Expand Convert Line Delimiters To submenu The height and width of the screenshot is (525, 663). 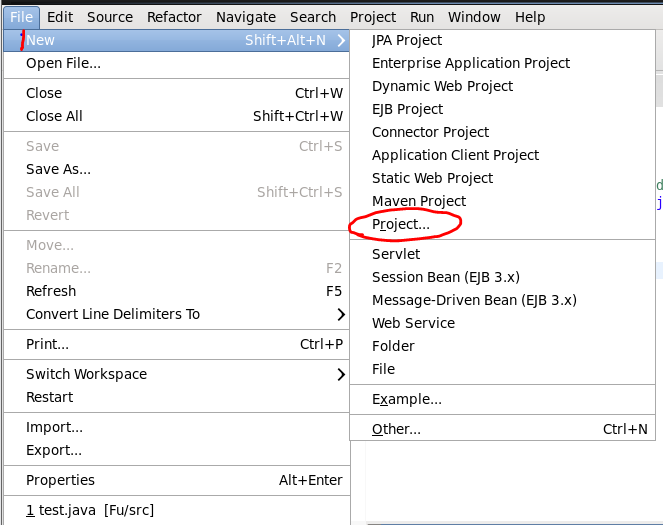pos(342,314)
